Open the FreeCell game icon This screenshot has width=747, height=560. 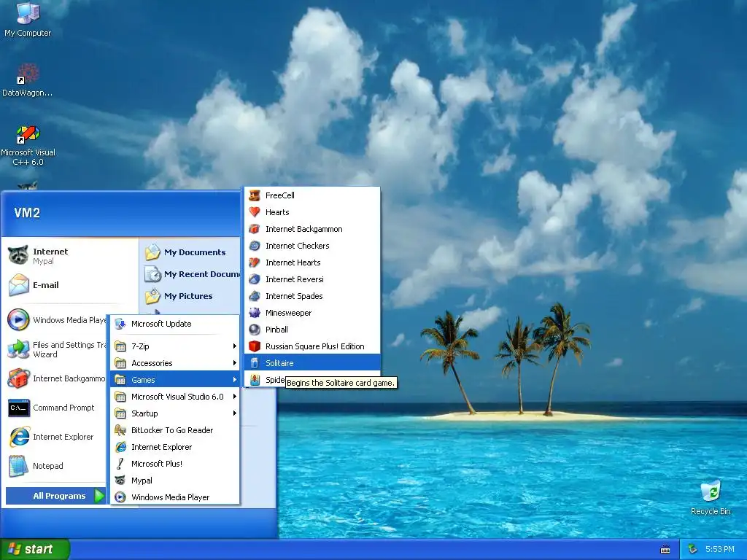(255, 195)
